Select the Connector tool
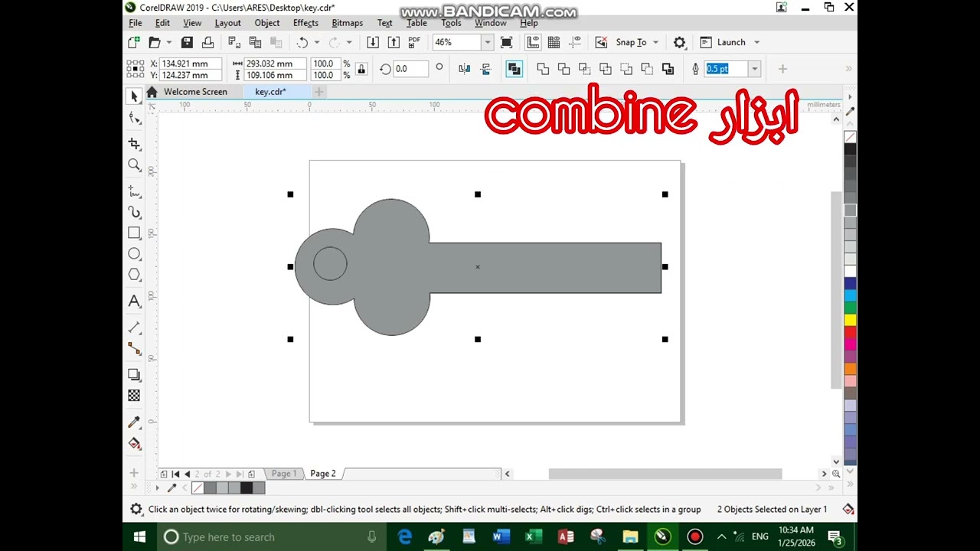Viewport: 980px width, 551px height. [135, 349]
